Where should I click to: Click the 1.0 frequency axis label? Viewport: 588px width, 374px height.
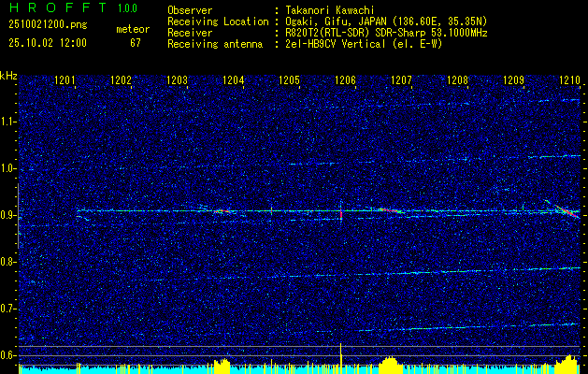(7, 168)
